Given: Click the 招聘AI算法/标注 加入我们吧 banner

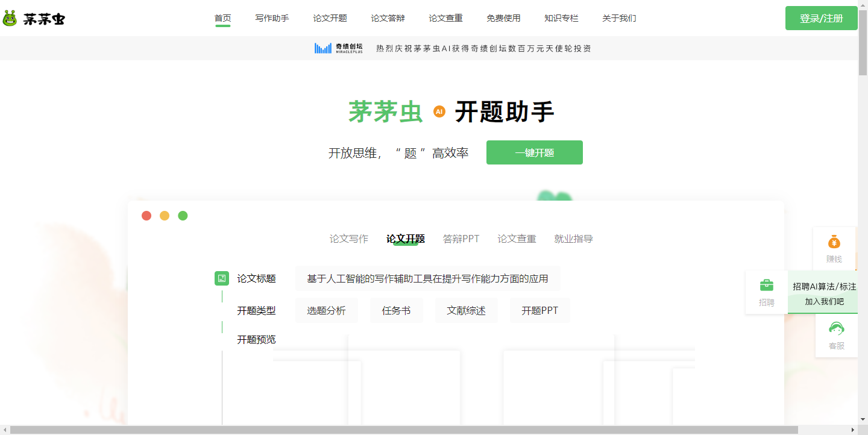Looking at the screenshot, I should pos(824,293).
